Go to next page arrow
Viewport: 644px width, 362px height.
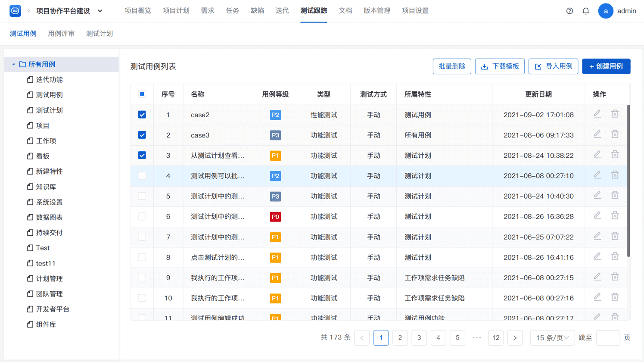tap(515, 338)
